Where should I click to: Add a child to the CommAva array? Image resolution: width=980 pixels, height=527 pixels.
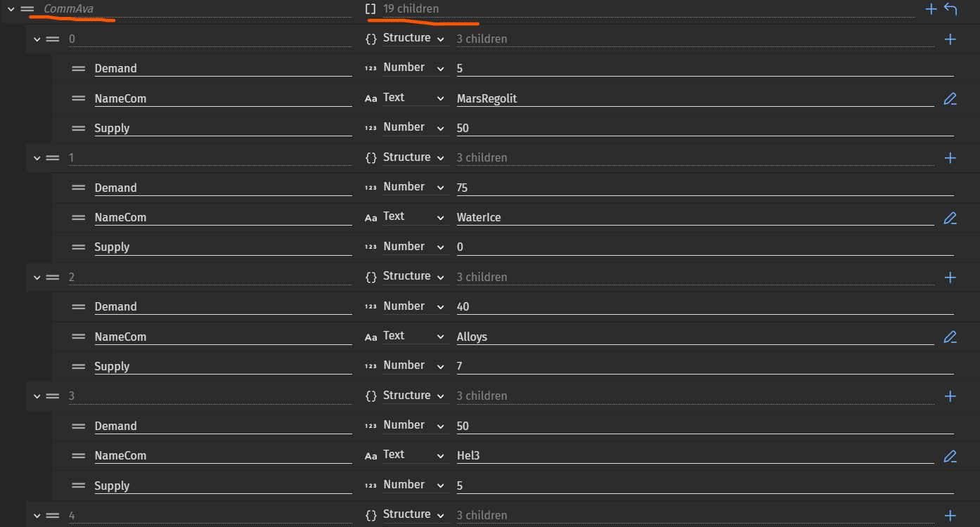(x=931, y=9)
